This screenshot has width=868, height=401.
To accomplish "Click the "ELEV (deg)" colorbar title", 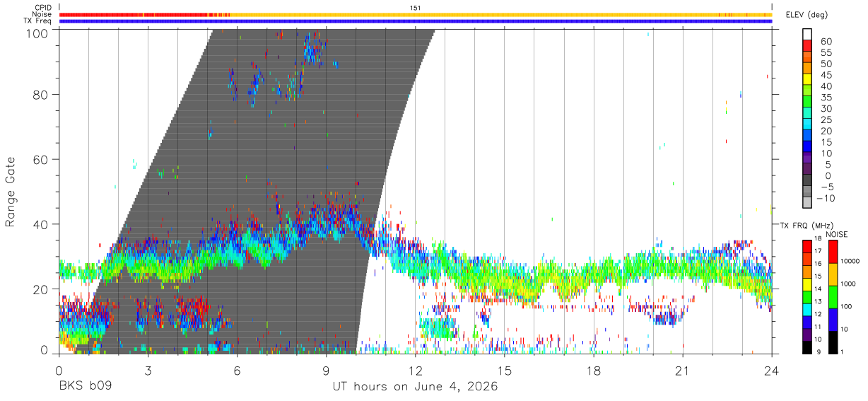I will pyautogui.click(x=808, y=14).
